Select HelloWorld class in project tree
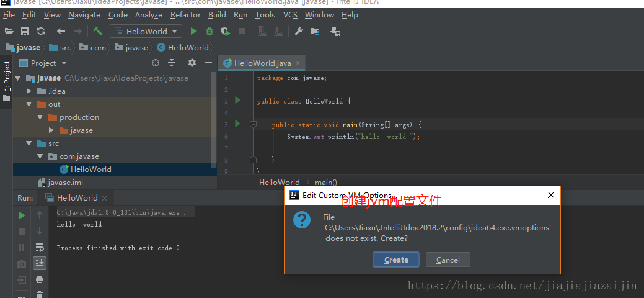 (x=90, y=169)
